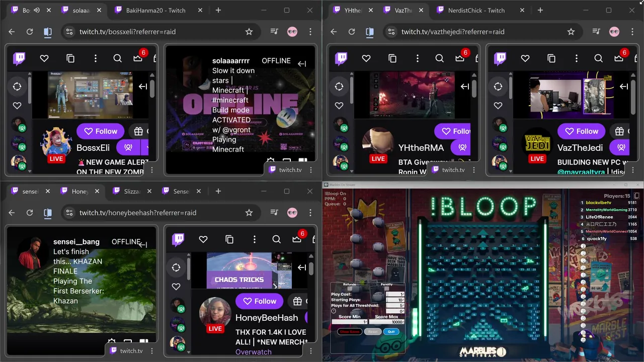Click the Play Cost input field in Marbles

click(395, 294)
